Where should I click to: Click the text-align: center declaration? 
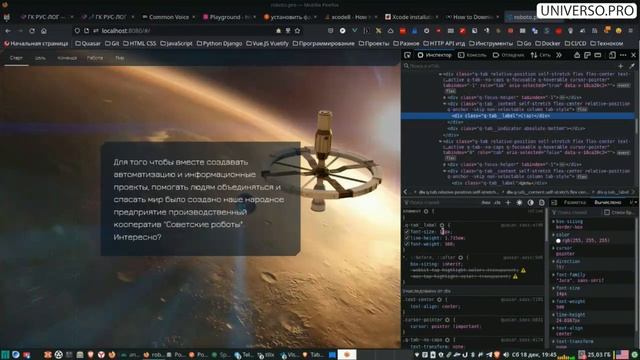coord(435,306)
